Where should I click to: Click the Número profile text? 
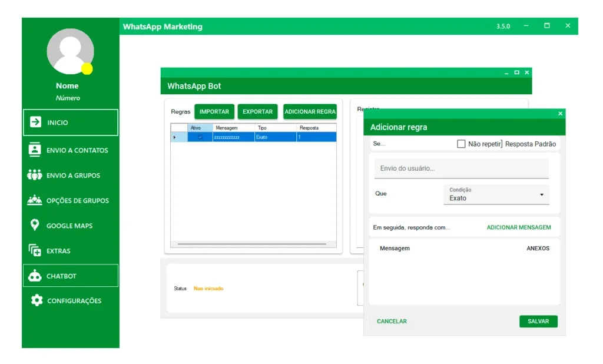click(x=68, y=98)
